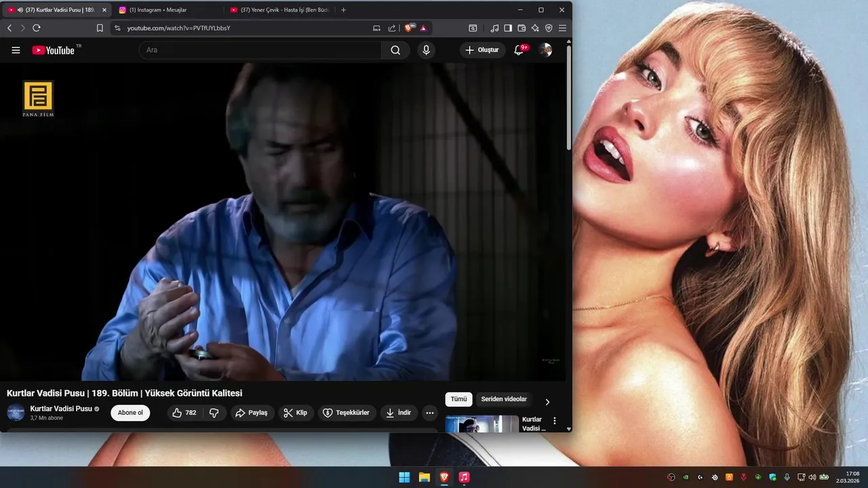Open the Brave playlist music note icon
Viewport: 868px width, 488px height.
(x=494, y=28)
